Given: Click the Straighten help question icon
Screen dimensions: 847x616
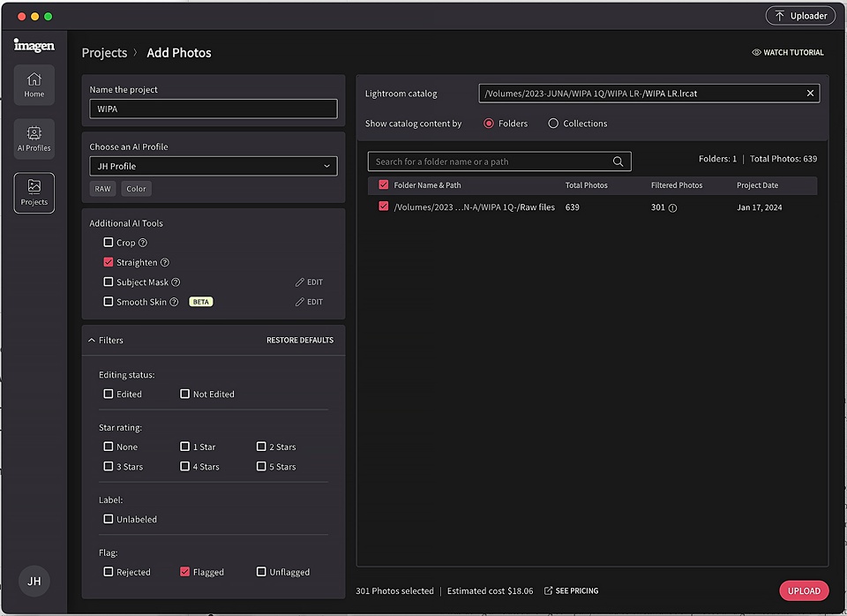Looking at the screenshot, I should click(x=165, y=262).
